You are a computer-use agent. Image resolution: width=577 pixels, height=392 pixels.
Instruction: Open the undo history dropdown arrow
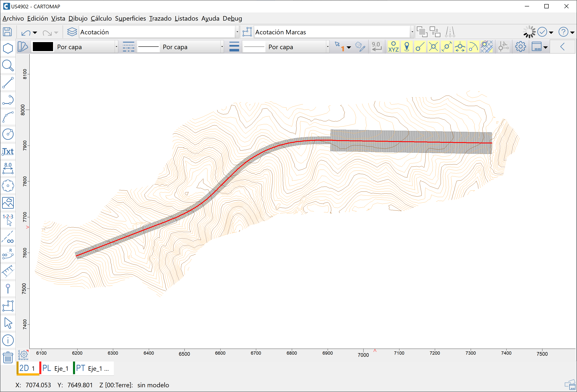coord(35,32)
